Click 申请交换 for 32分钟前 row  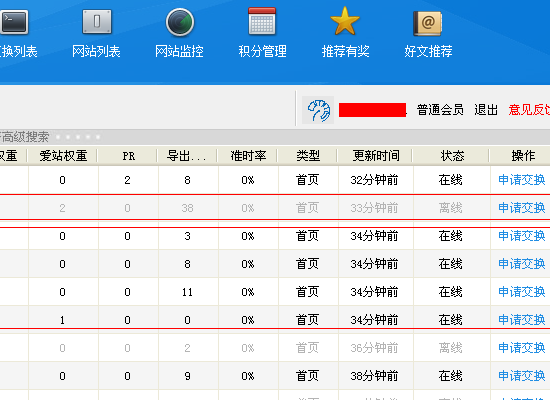click(x=522, y=180)
